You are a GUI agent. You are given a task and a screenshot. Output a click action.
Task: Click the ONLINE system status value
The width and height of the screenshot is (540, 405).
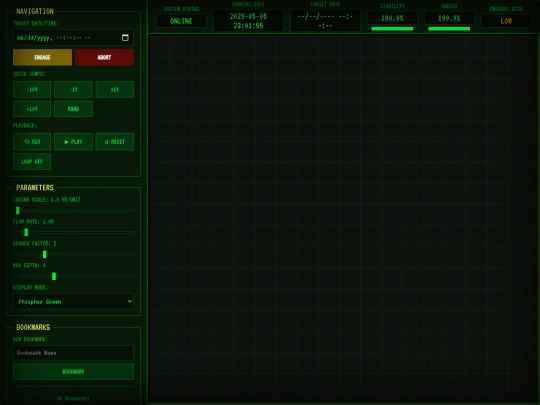[181, 21]
